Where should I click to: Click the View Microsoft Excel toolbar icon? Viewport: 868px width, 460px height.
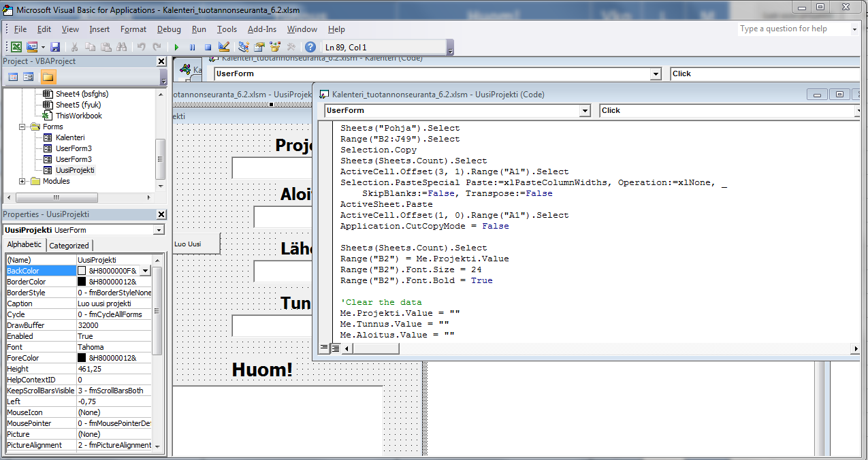pos(16,47)
